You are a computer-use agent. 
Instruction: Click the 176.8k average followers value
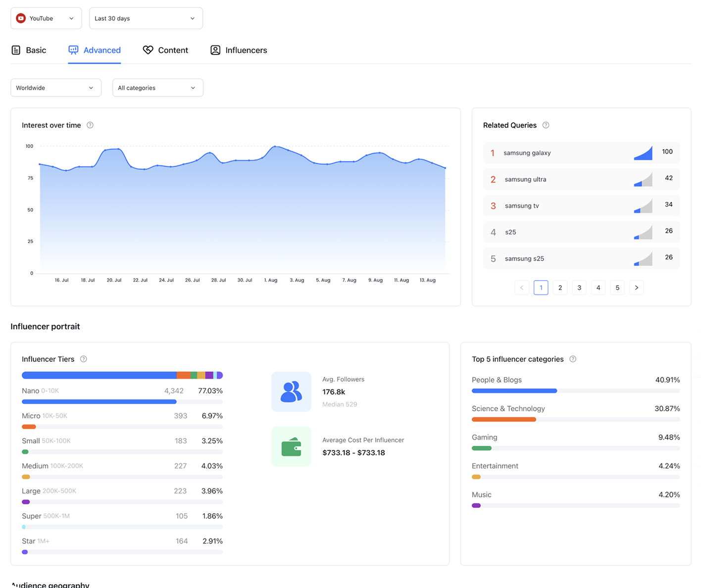click(x=334, y=392)
